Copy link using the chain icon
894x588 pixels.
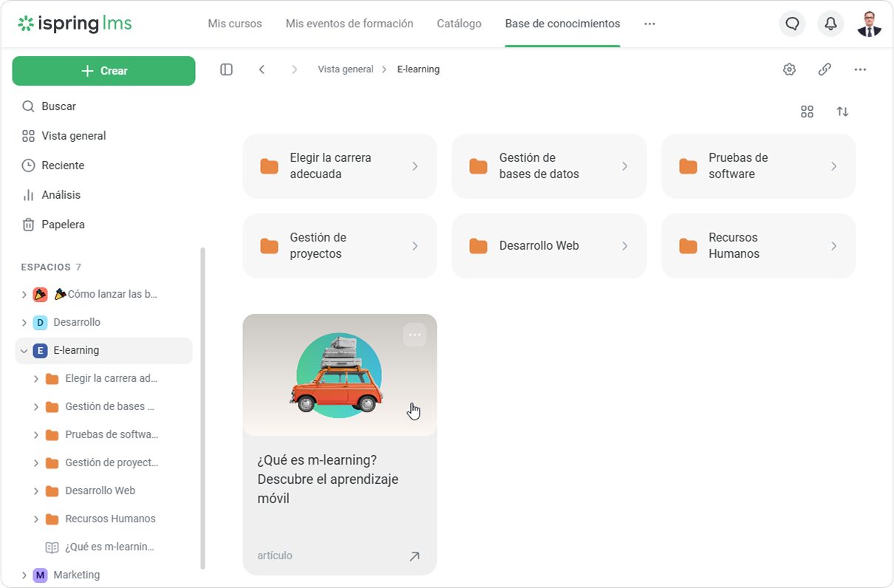pyautogui.click(x=825, y=69)
